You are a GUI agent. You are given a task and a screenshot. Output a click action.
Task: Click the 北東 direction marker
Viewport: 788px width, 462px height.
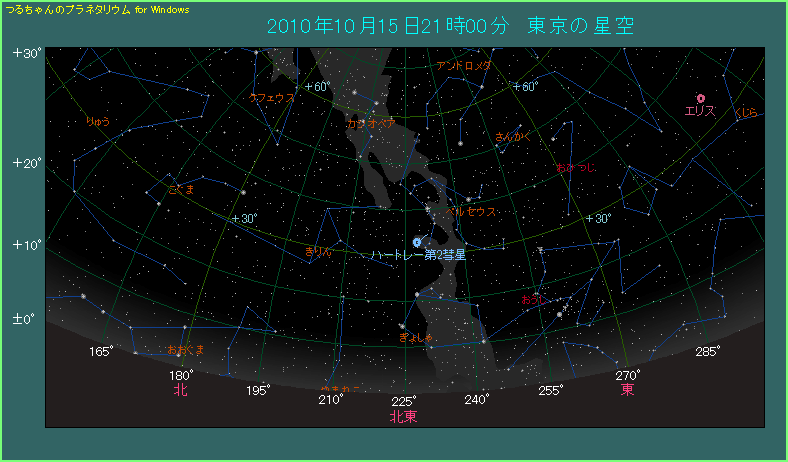point(403,416)
